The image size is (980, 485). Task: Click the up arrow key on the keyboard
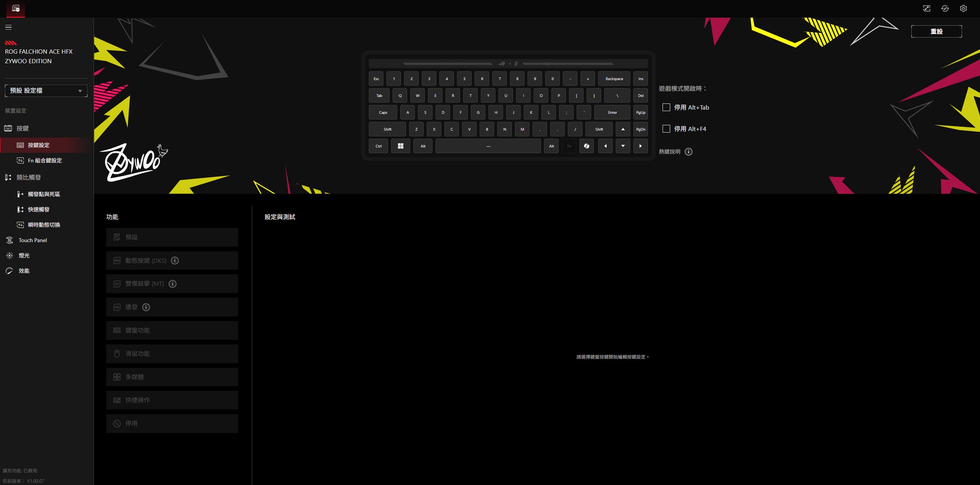click(623, 129)
